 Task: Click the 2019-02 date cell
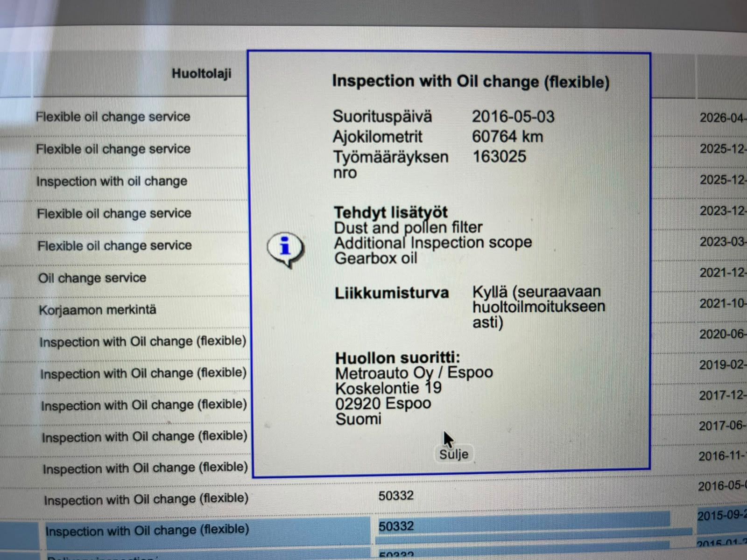point(723,364)
